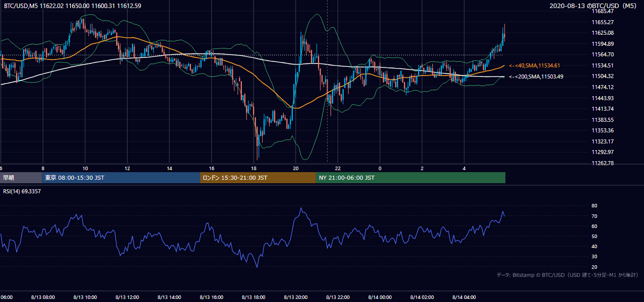644x302 pixels.
Task: Click the 2020-08-13 BTC/USD (M5) chart title
Action: 593,6
